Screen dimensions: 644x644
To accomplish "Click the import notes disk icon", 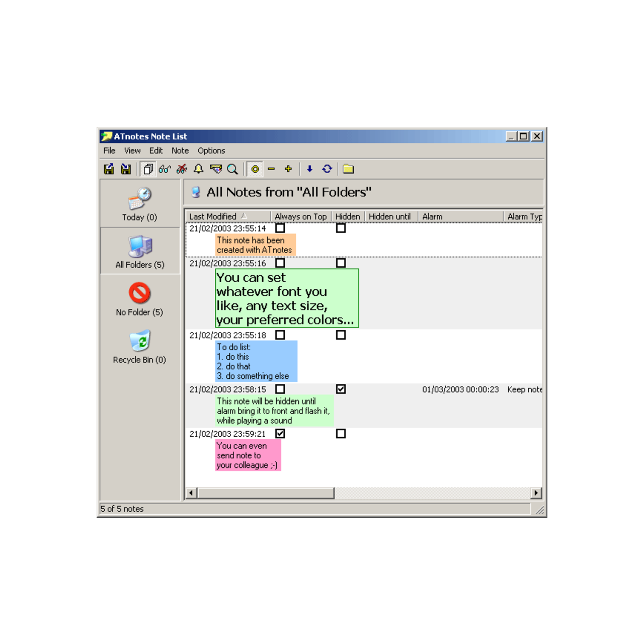I will 126,169.
